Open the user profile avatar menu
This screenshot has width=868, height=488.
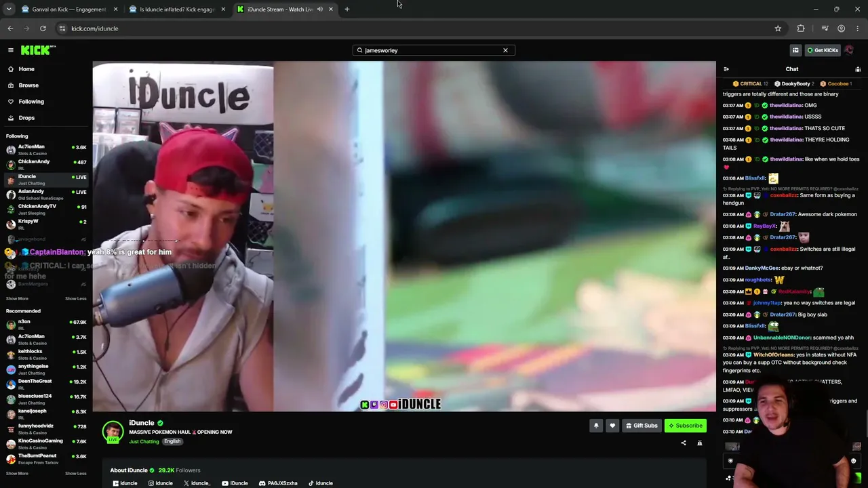click(x=849, y=50)
